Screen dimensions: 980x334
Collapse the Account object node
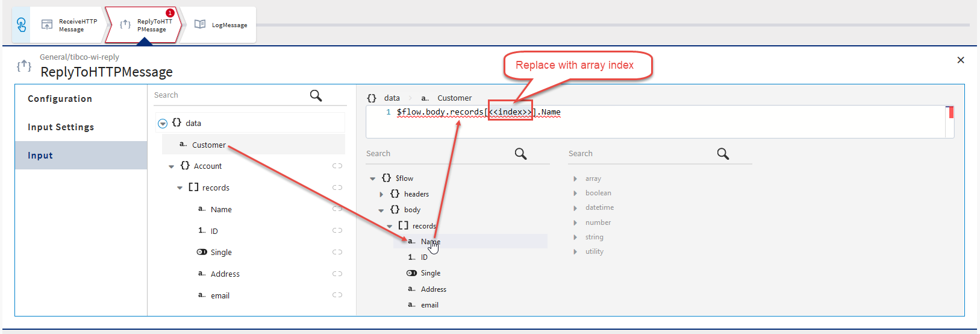[x=172, y=166]
